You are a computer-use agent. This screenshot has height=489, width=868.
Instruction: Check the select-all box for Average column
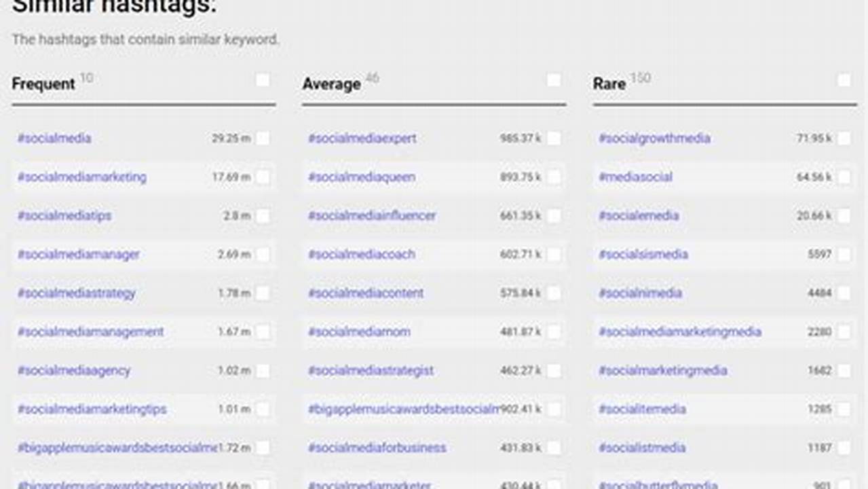tap(554, 80)
